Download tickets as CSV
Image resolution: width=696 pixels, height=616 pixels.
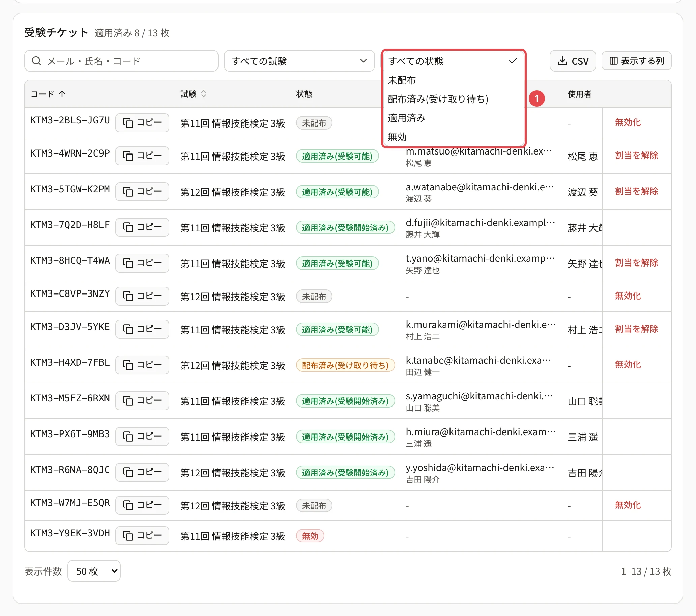[x=573, y=61]
